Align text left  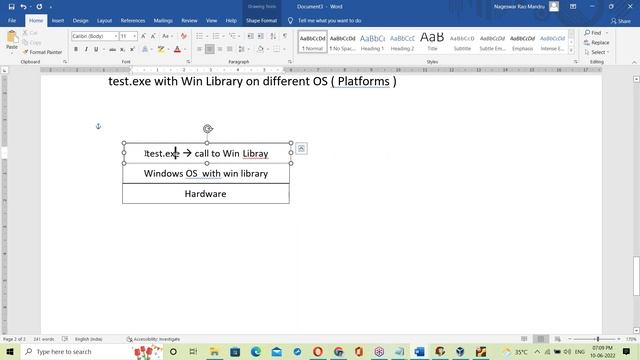199,49
